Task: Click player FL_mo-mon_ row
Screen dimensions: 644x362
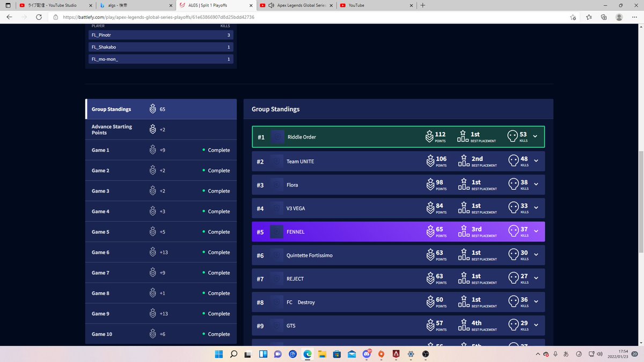Action: click(161, 59)
